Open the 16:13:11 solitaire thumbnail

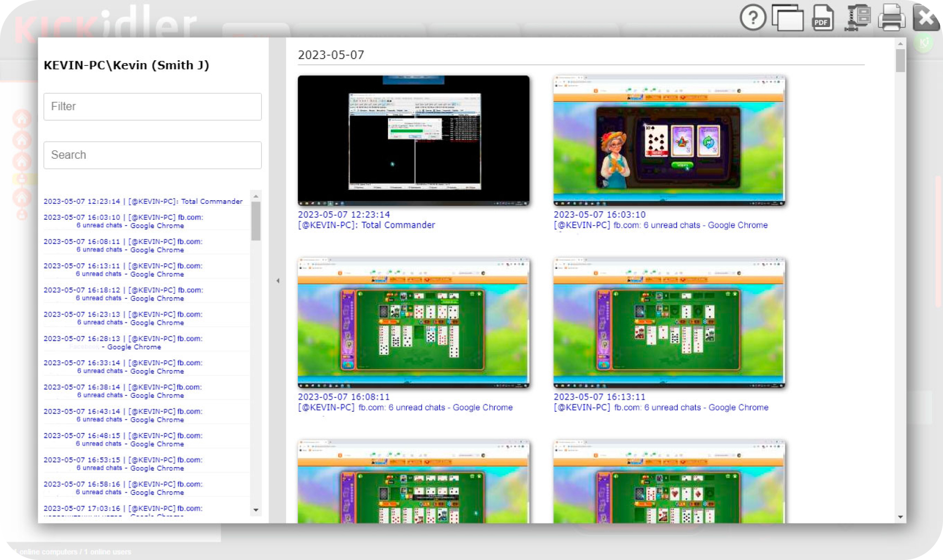[x=669, y=323]
